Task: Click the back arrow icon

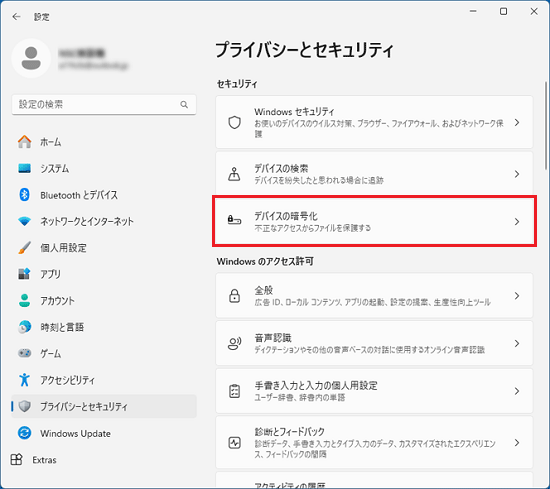Action: click(16, 16)
